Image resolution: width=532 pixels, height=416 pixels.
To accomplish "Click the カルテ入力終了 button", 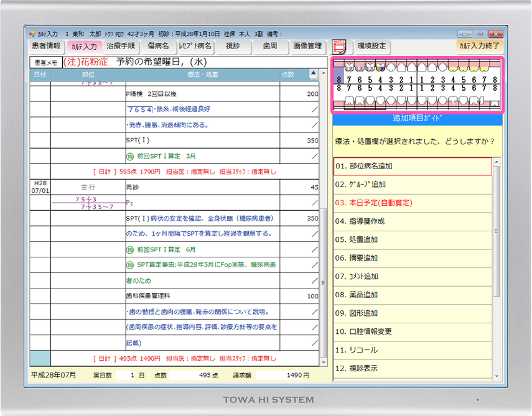I will tap(479, 46).
